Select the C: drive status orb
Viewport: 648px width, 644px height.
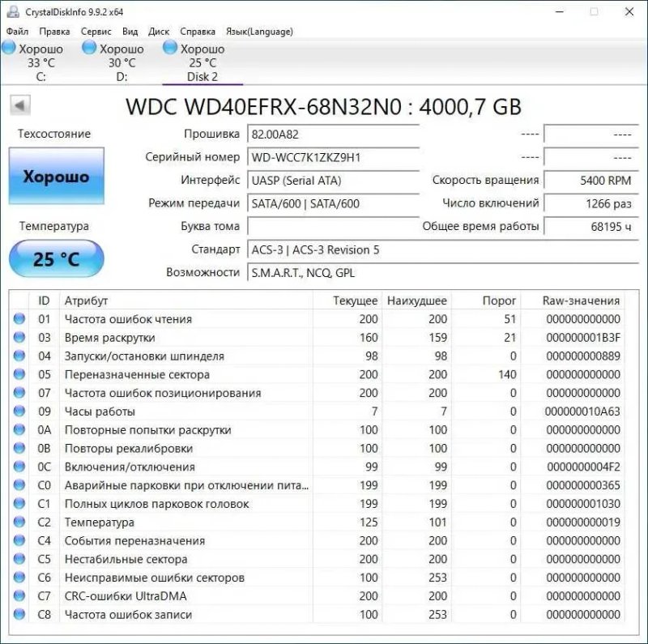pos(9,47)
